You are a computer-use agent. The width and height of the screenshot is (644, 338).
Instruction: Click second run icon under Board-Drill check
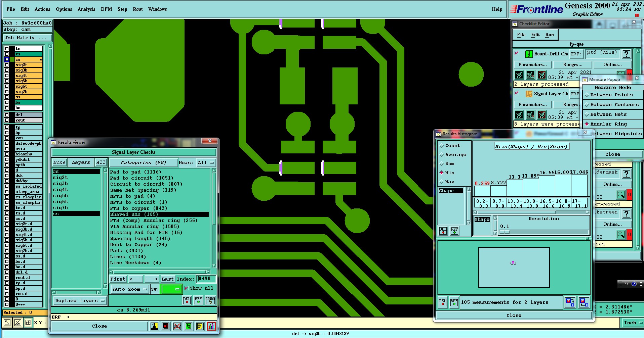click(x=531, y=75)
